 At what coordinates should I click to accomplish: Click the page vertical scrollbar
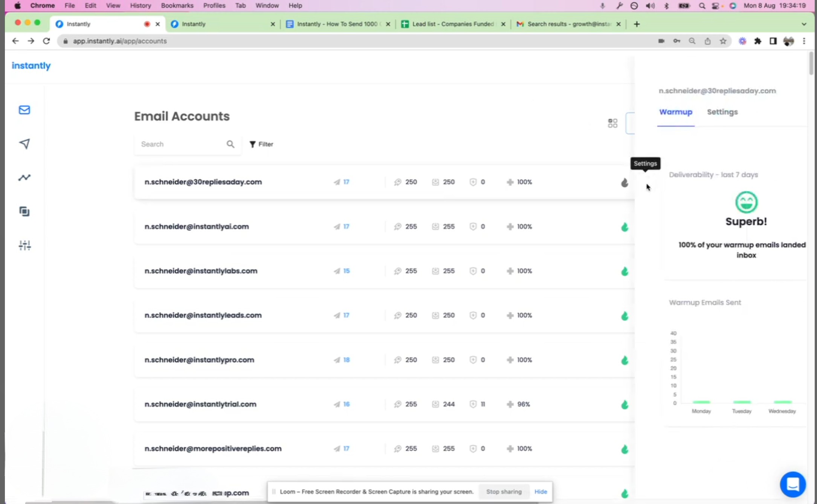tap(811, 63)
